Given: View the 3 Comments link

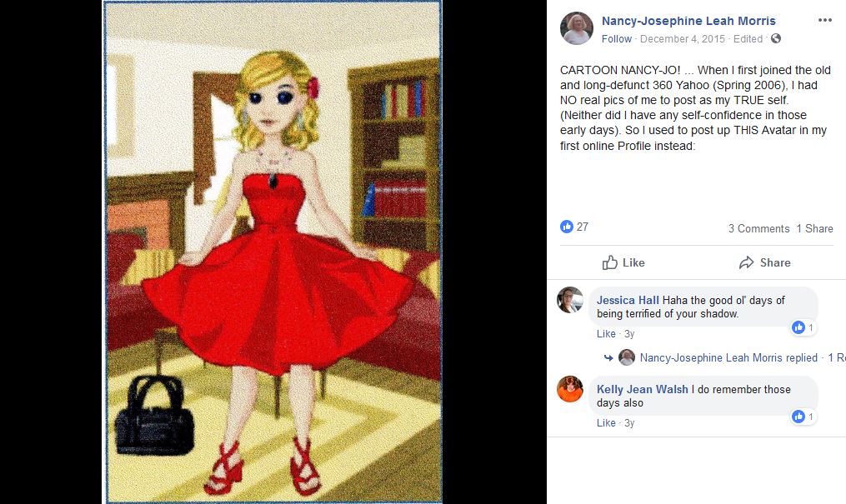Looking at the screenshot, I should pos(758,228).
